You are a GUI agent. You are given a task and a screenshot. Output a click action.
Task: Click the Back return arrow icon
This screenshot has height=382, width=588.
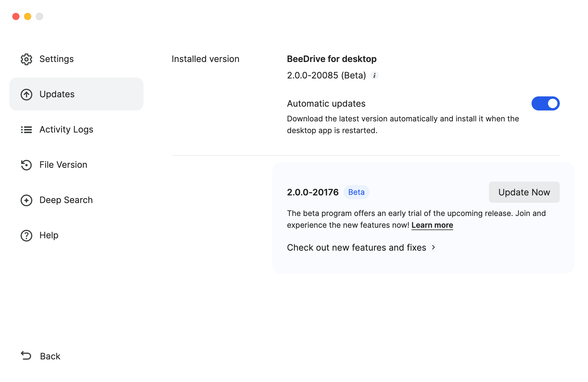pos(25,356)
